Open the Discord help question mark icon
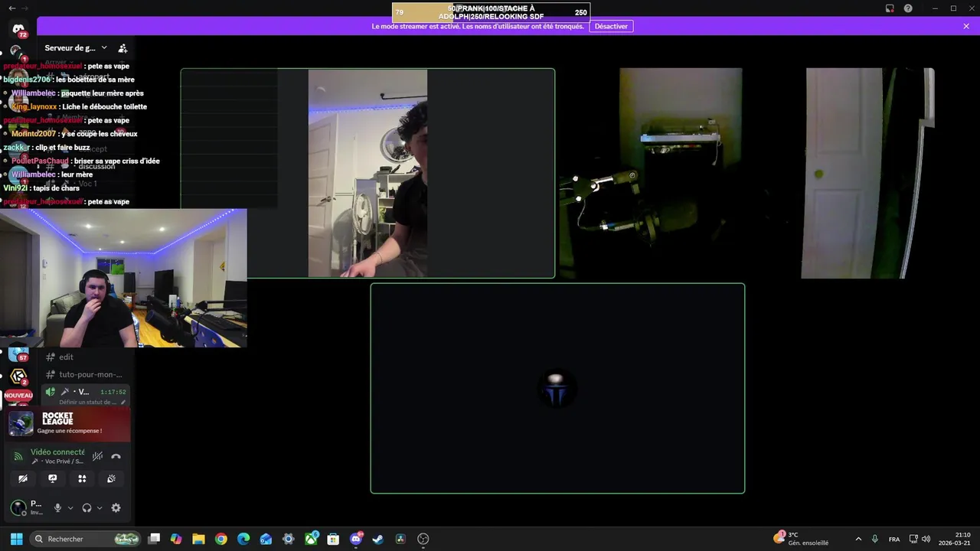 tap(908, 8)
